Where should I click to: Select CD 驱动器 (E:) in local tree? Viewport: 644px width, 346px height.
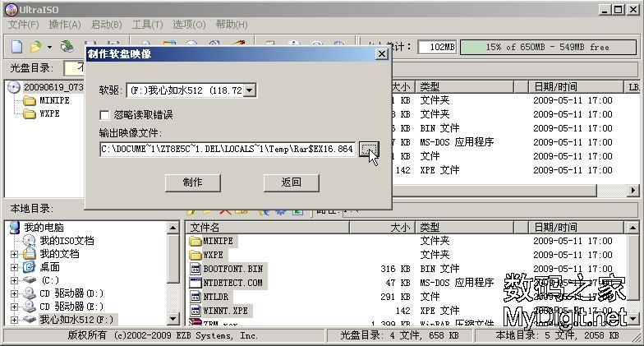click(x=71, y=306)
